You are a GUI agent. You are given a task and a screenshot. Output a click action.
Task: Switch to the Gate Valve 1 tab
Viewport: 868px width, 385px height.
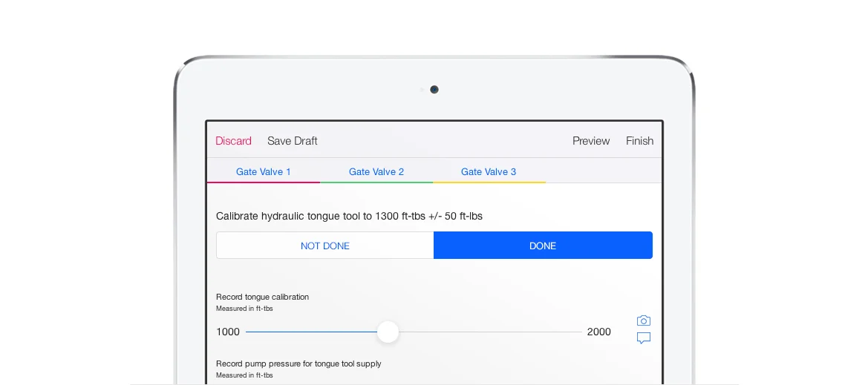[264, 171]
